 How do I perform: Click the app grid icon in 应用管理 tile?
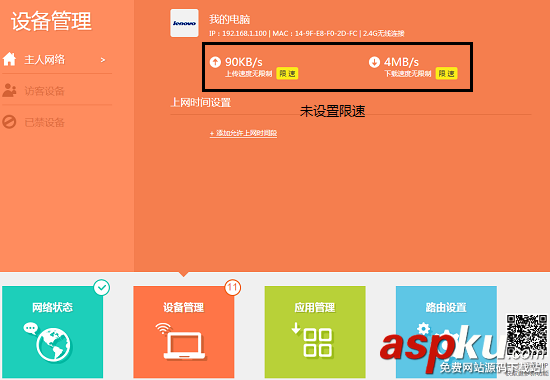[312, 340]
